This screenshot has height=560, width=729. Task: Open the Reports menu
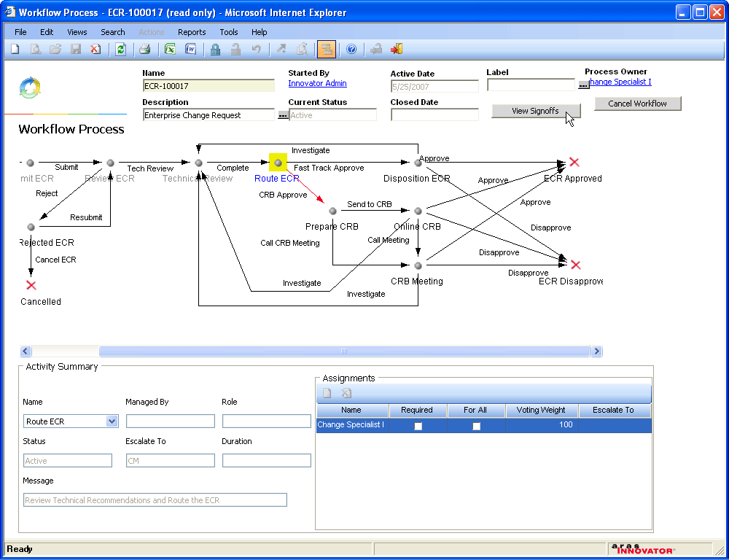tap(192, 32)
